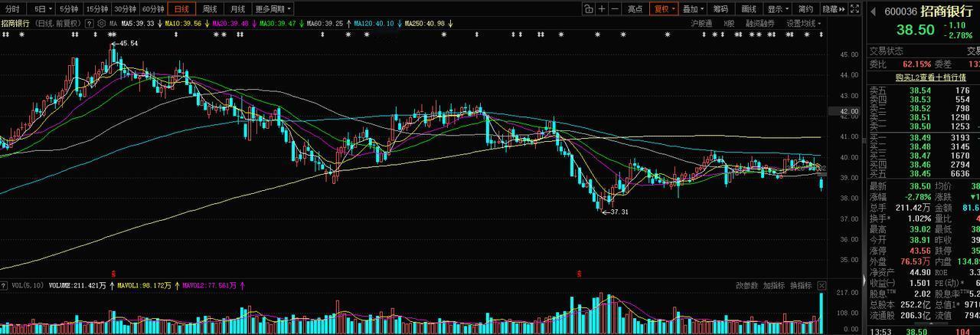Select the 5分钟 chart period

[68, 9]
